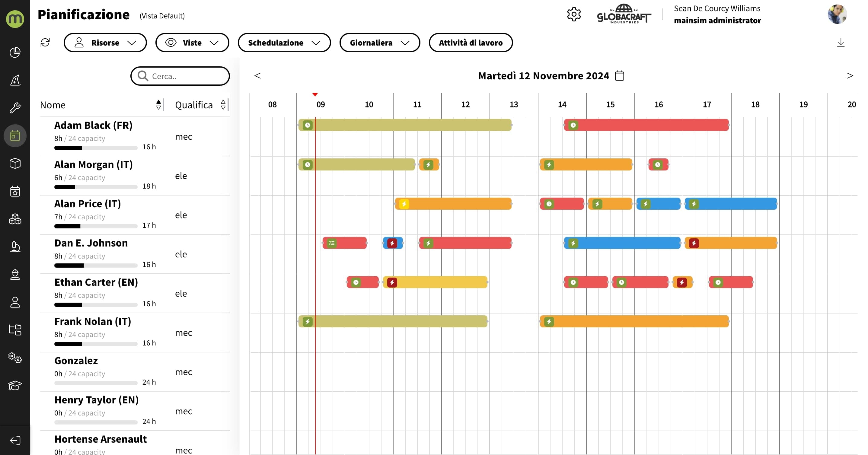Open the settings gear in the header
This screenshot has width=868, height=455.
[x=574, y=14]
